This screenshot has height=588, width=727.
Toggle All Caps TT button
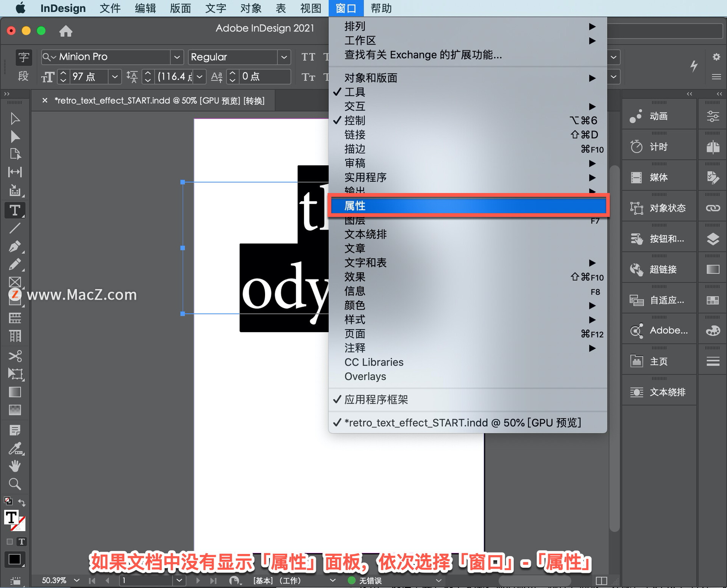[308, 57]
